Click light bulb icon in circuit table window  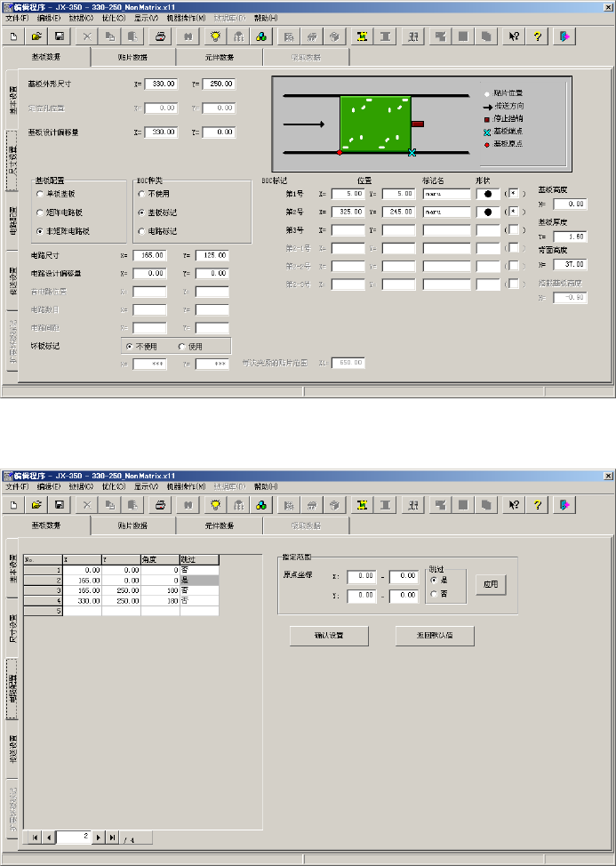point(215,505)
